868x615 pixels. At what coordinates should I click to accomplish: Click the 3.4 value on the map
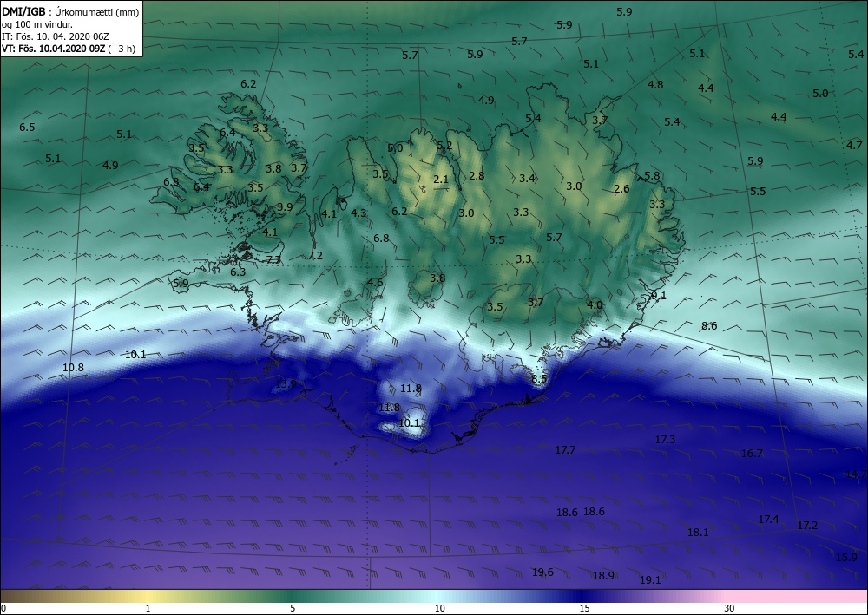527,178
